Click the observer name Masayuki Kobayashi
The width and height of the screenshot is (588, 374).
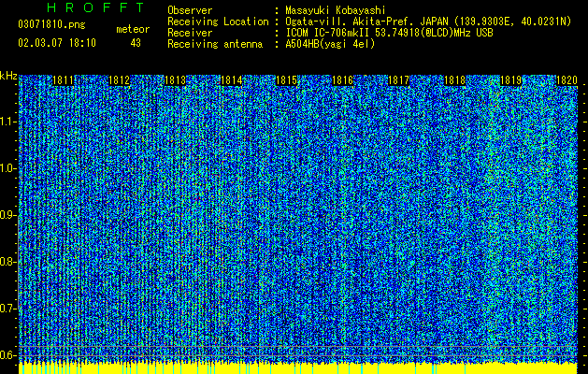[x=335, y=10]
